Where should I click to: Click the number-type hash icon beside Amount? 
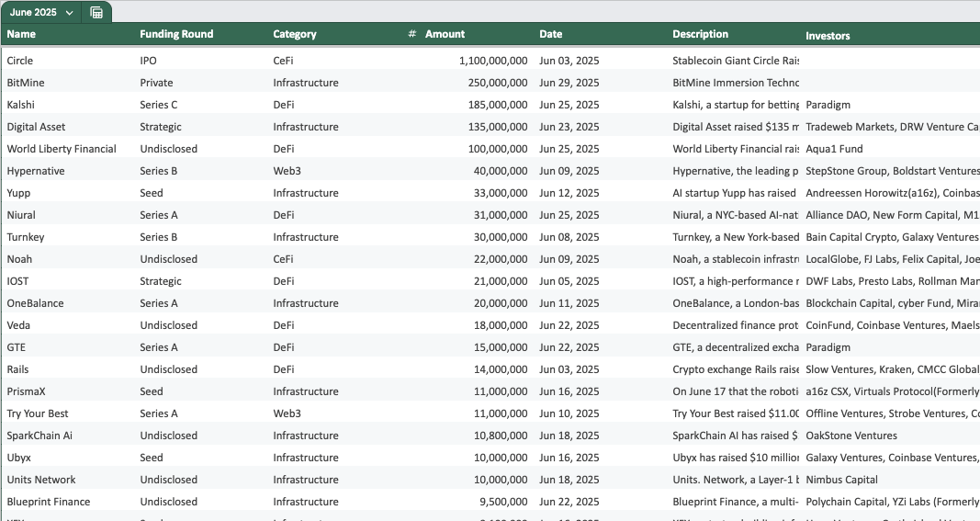click(411, 34)
